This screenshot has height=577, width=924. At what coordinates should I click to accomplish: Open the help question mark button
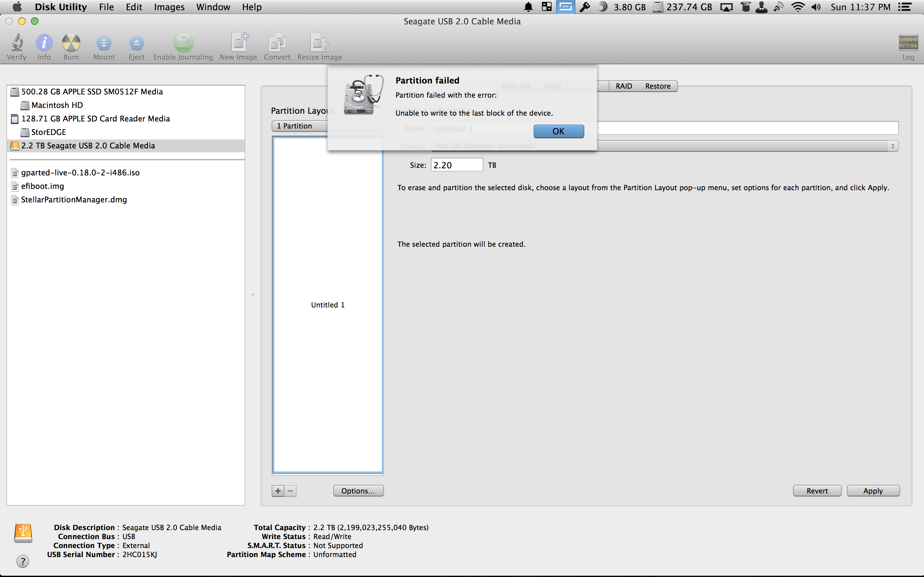click(23, 561)
